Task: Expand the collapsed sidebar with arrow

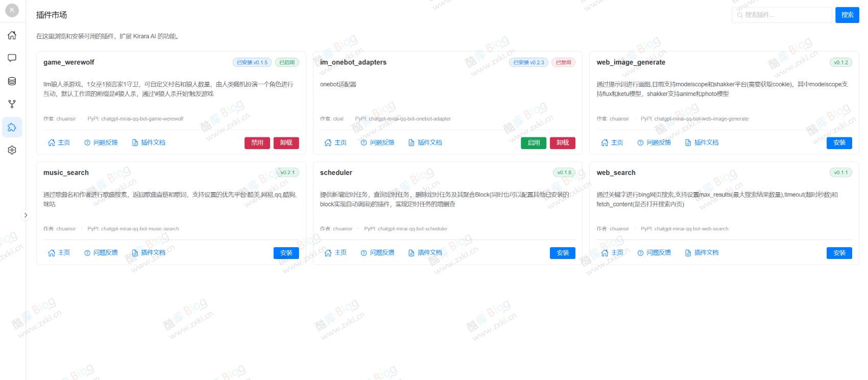Action: 26,216
